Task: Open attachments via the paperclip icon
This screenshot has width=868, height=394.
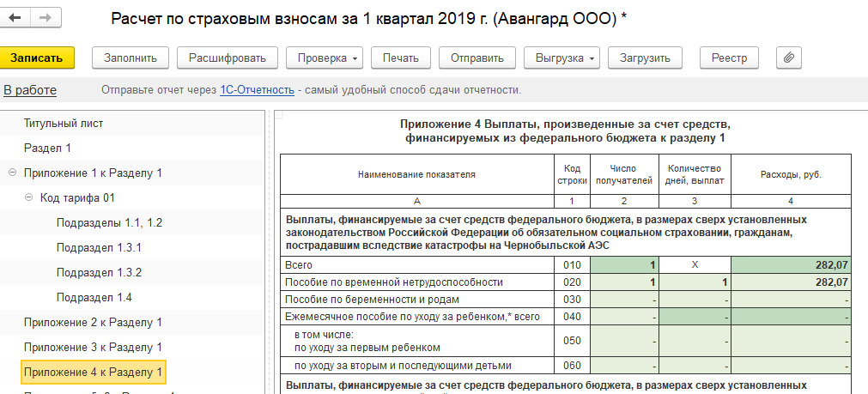Action: tap(789, 58)
